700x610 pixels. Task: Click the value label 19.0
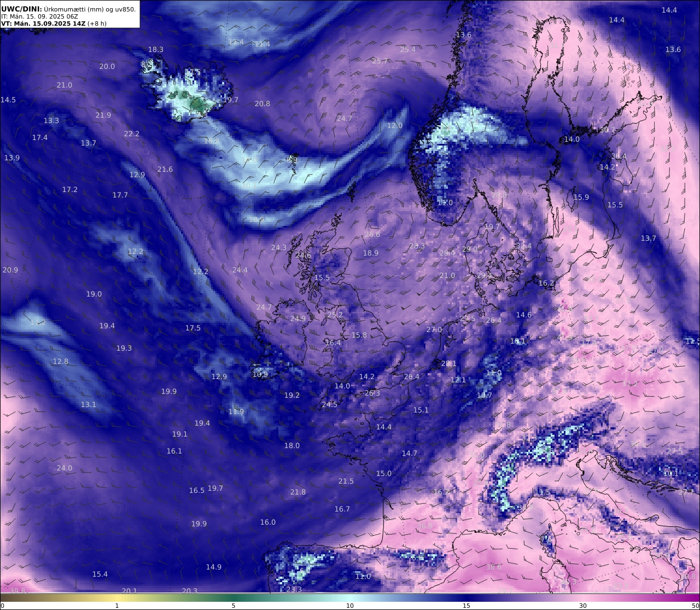[94, 294]
